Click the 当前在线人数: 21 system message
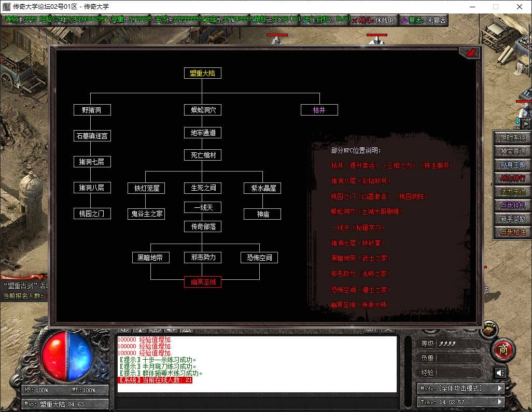The height and width of the screenshot is (412, 532). pos(155,380)
